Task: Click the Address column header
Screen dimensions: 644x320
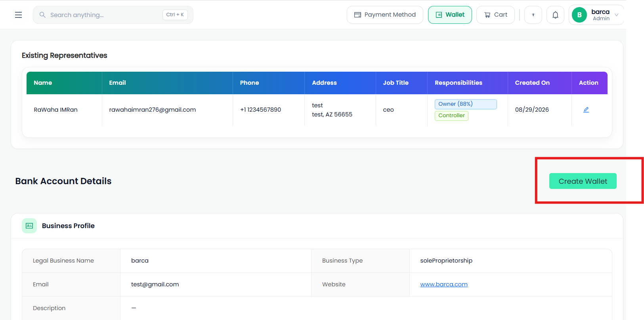Action: coord(340,83)
